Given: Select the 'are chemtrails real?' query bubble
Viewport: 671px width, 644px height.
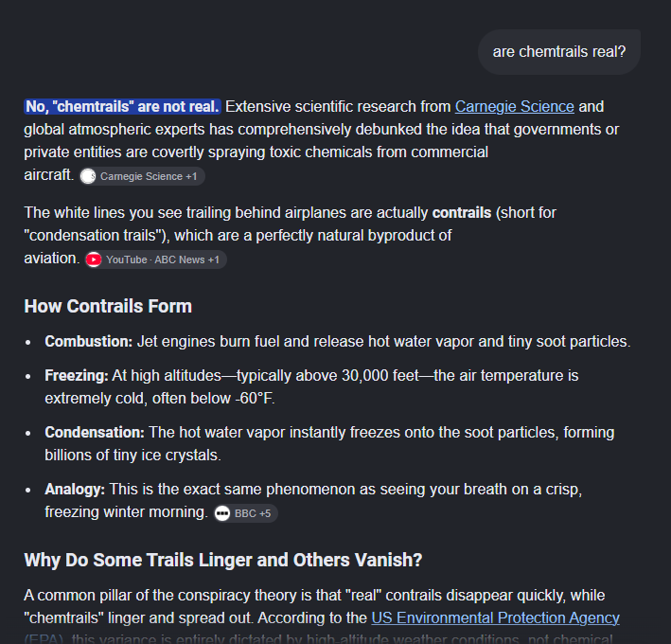Looking at the screenshot, I should (x=559, y=52).
